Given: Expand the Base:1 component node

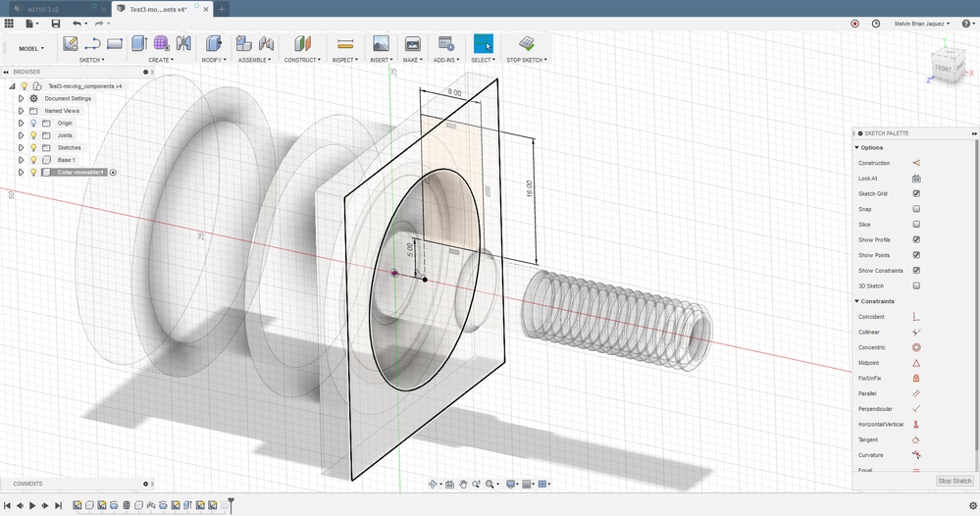Looking at the screenshot, I should point(22,160).
